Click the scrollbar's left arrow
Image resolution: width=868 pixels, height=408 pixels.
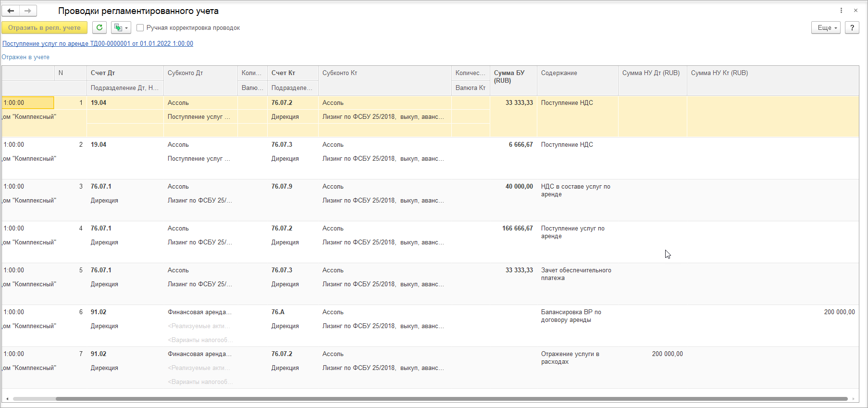pyautogui.click(x=7, y=398)
